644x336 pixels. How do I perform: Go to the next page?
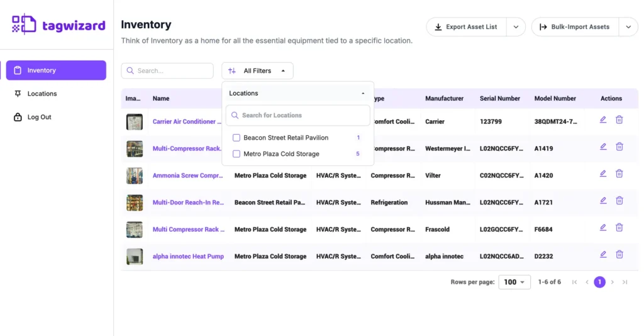tap(613, 282)
